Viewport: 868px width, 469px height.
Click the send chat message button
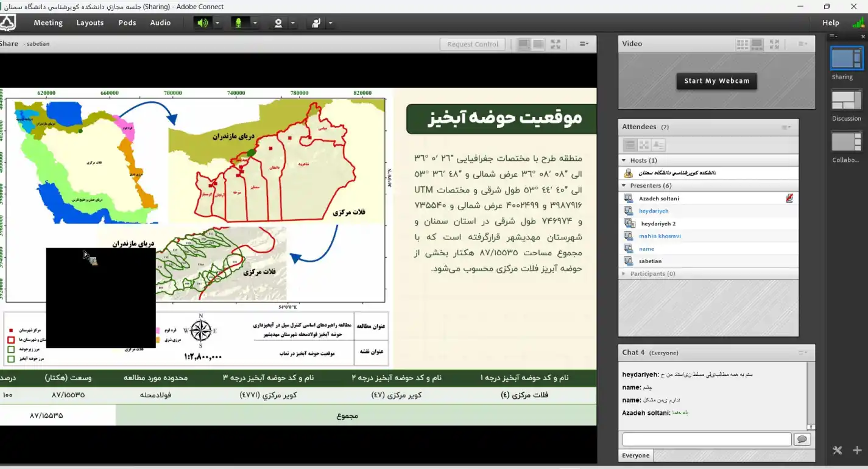coord(803,439)
